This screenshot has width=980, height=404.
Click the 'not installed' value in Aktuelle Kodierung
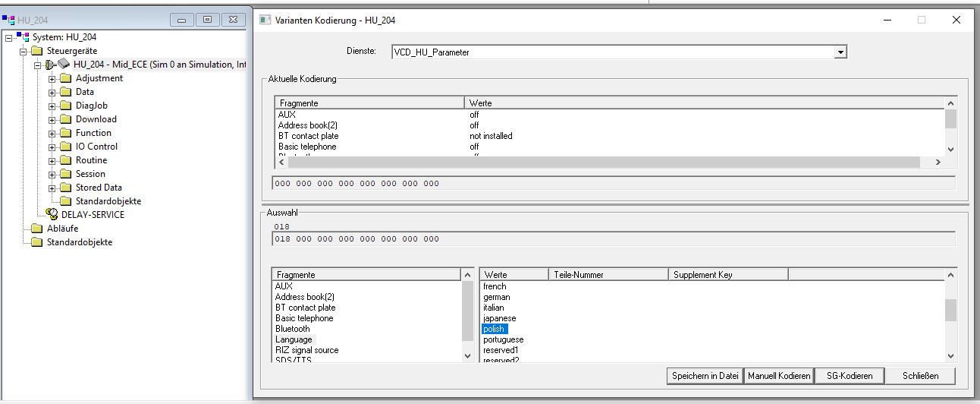point(491,136)
